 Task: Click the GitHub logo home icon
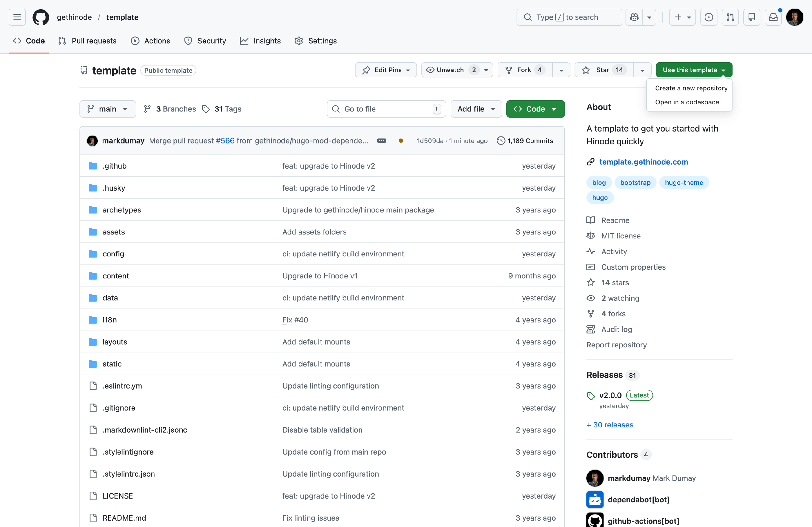pyautogui.click(x=41, y=17)
